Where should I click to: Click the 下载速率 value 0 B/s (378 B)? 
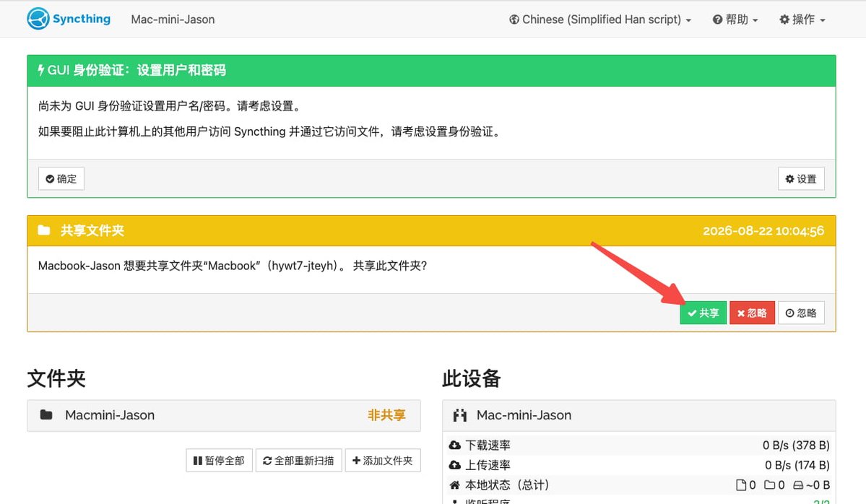point(796,445)
